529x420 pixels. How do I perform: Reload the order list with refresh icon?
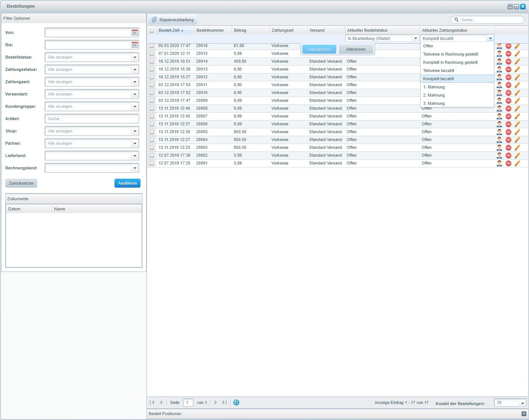pos(236,402)
